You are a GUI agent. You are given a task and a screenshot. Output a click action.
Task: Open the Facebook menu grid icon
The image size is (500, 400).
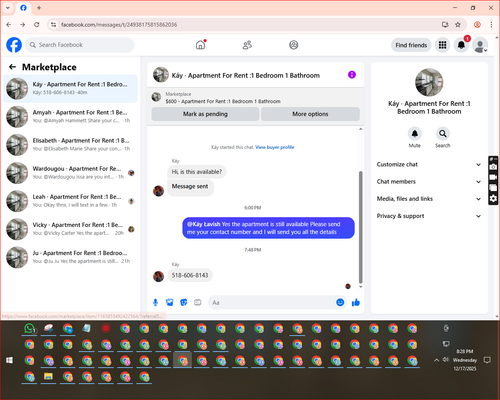tap(442, 45)
